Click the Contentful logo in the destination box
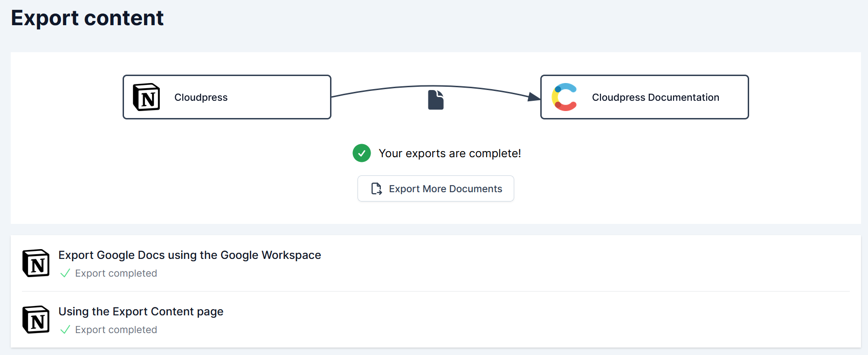Screen dimensions: 868x355 (565, 97)
